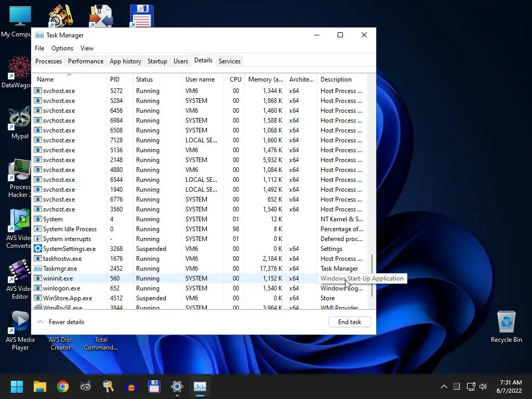
Task: Click the wininit.exe process icon
Action: click(x=38, y=278)
